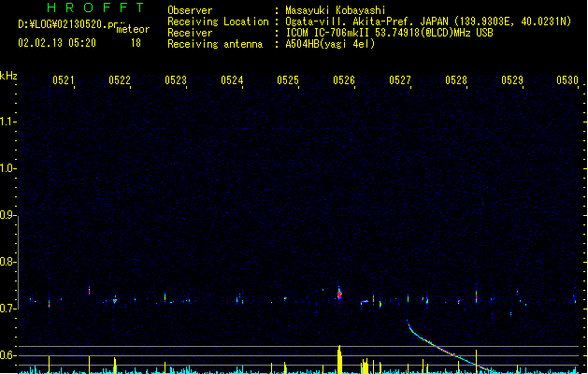Click the meteor count value 18
The image size is (588, 374).
pos(136,43)
